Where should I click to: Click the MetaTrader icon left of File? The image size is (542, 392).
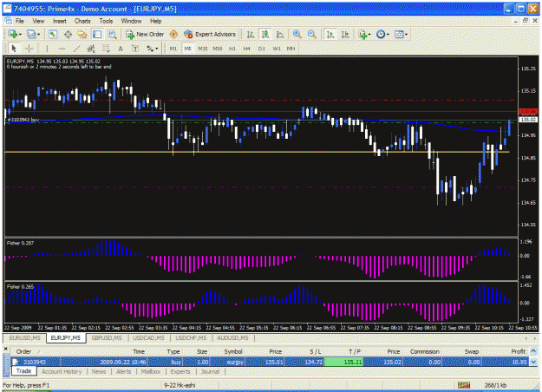[x=9, y=21]
